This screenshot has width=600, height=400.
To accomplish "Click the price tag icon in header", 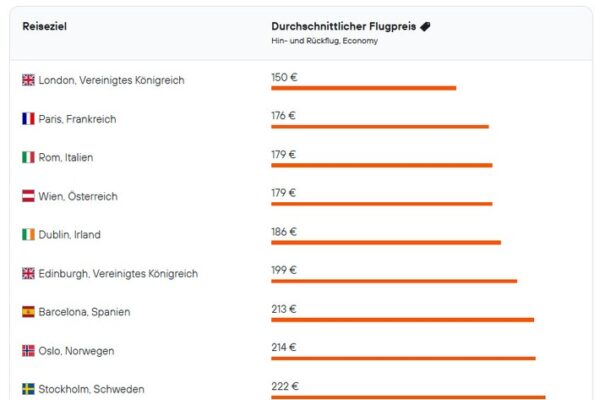I will [425, 27].
